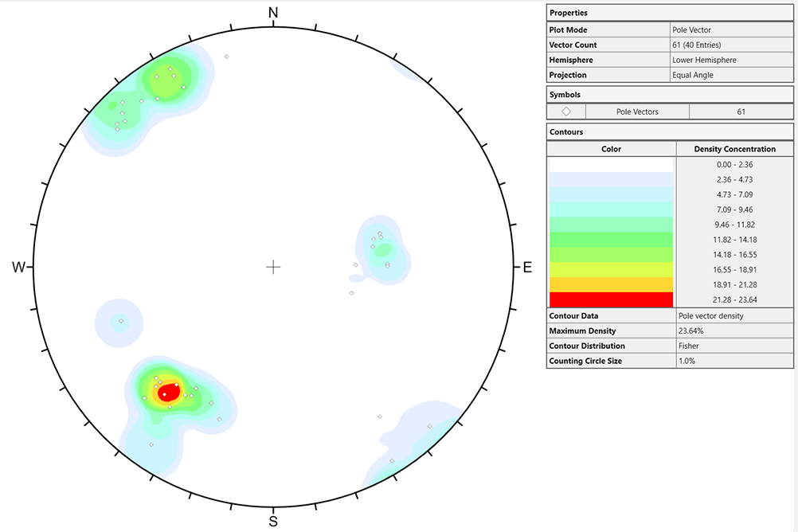The width and height of the screenshot is (798, 532).
Task: Click the S compass label at the bottom
Action: pyautogui.click(x=273, y=522)
